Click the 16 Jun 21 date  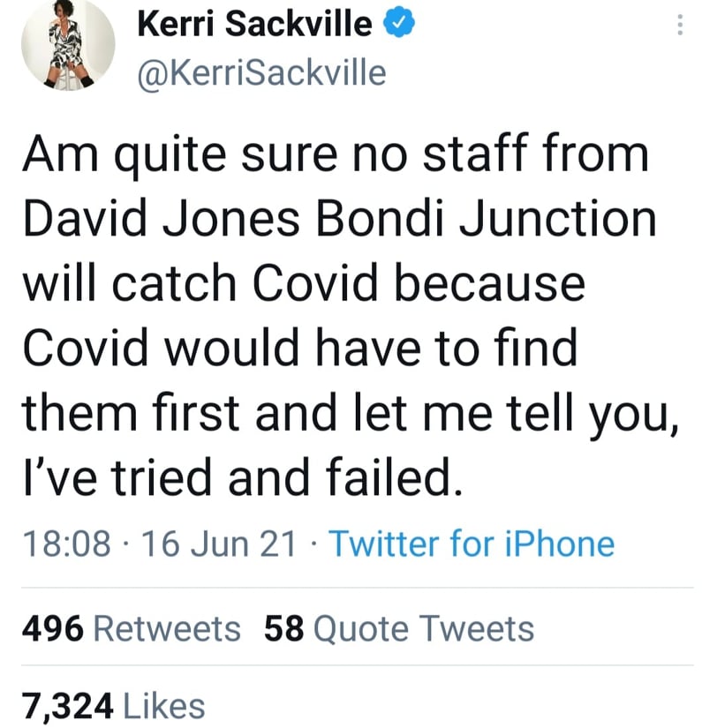click(219, 543)
